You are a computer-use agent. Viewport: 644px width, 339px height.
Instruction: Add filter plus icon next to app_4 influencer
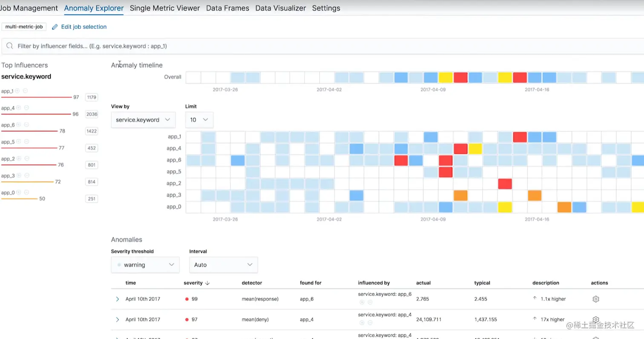coord(19,108)
